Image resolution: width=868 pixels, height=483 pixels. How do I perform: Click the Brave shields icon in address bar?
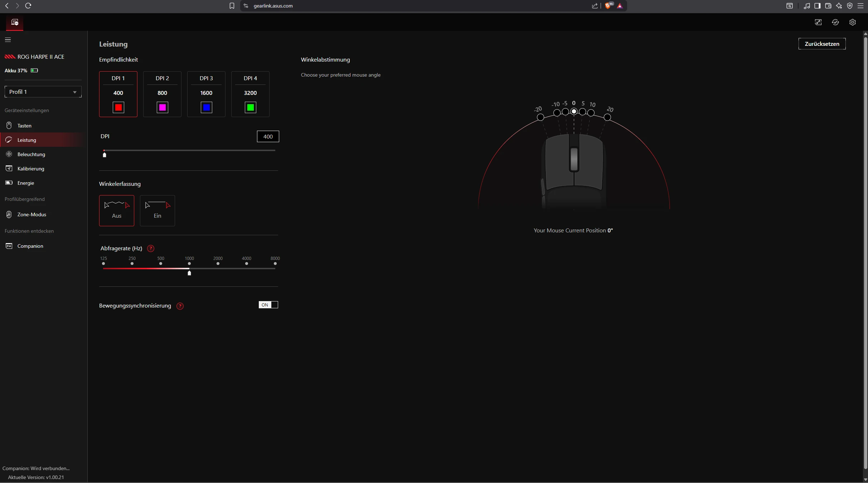point(608,6)
